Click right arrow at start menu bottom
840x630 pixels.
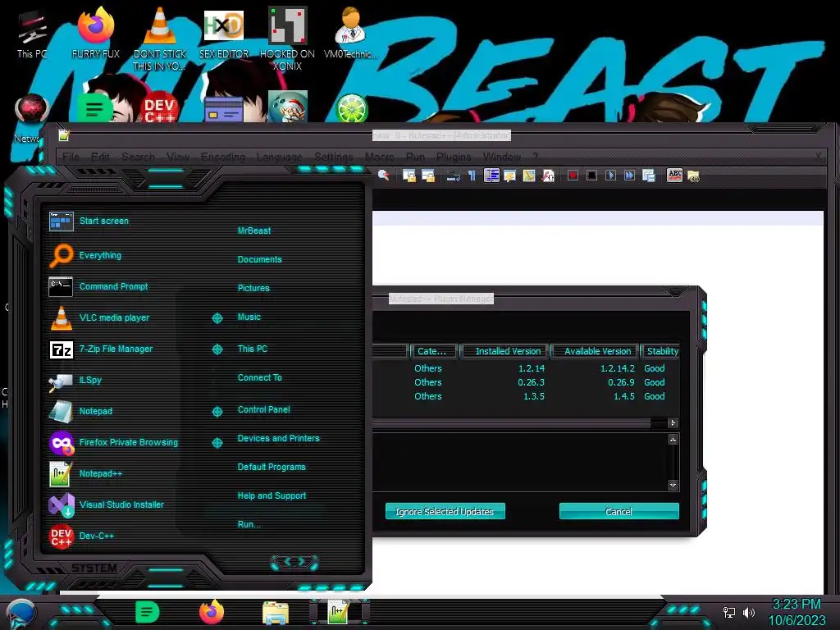pos(302,561)
